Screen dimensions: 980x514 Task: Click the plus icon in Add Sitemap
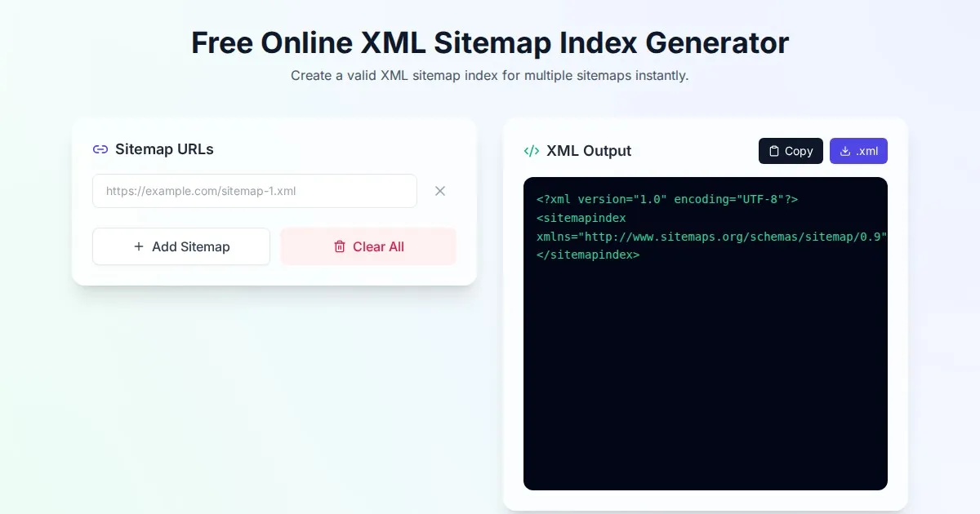point(139,246)
